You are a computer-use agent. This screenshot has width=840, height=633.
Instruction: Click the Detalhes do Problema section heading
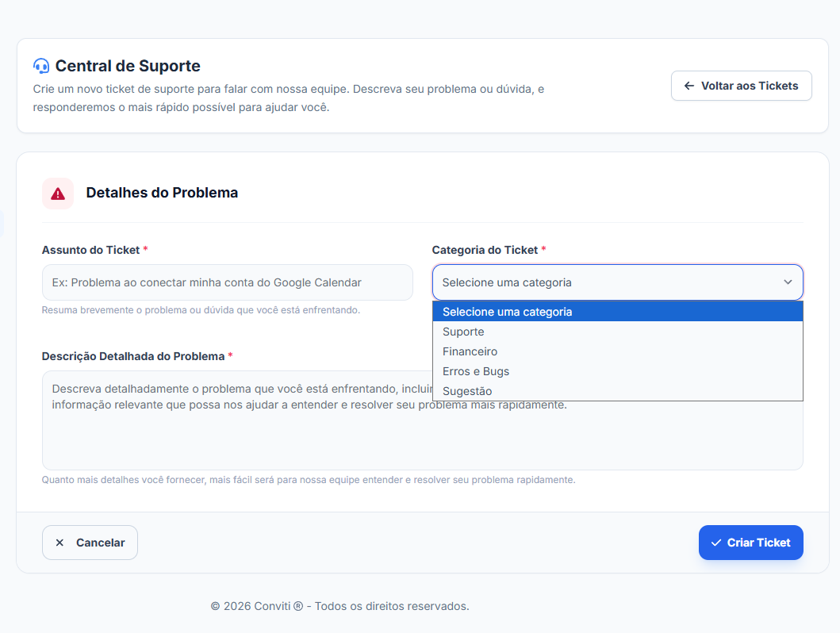[162, 193]
